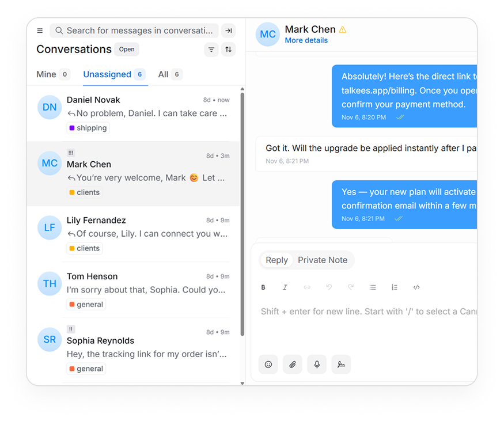Image resolution: width=504 pixels, height=421 pixels.
Task: Create a bulleted list in the reply
Action: pyautogui.click(x=373, y=287)
